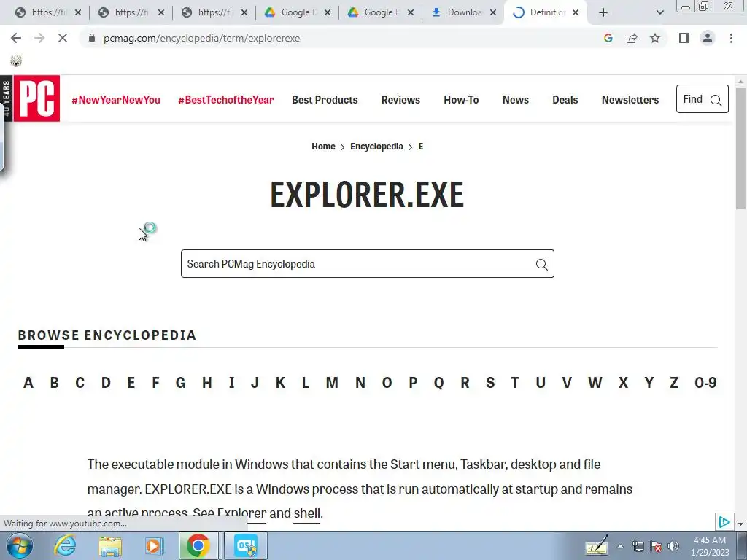The height and width of the screenshot is (560, 747).
Task: Open the Deals menu
Action: click(x=565, y=99)
